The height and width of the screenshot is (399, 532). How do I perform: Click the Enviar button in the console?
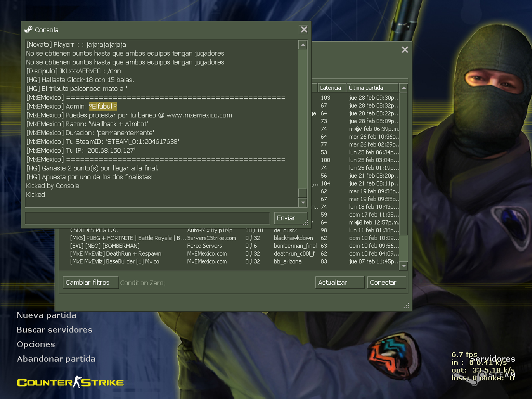click(291, 218)
